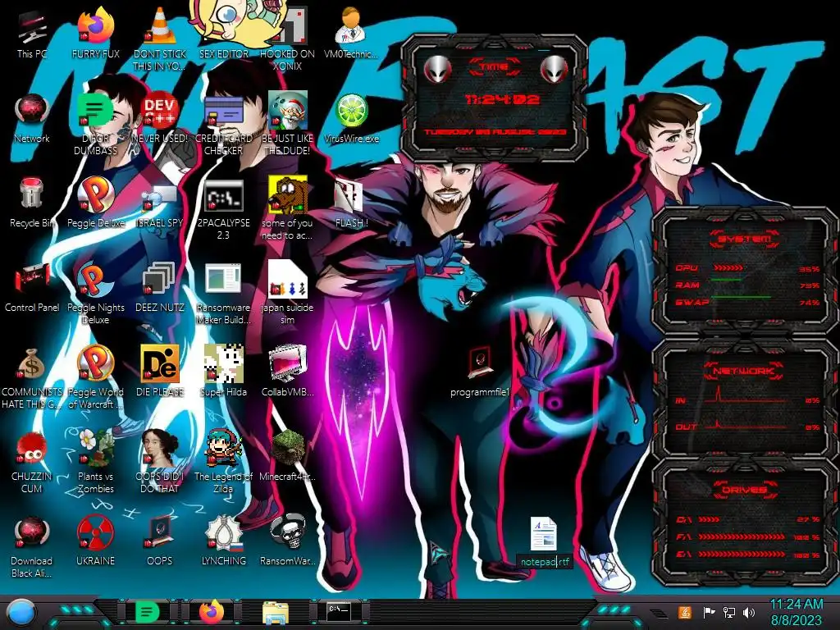Click the orange tray application icon

pos(685,612)
